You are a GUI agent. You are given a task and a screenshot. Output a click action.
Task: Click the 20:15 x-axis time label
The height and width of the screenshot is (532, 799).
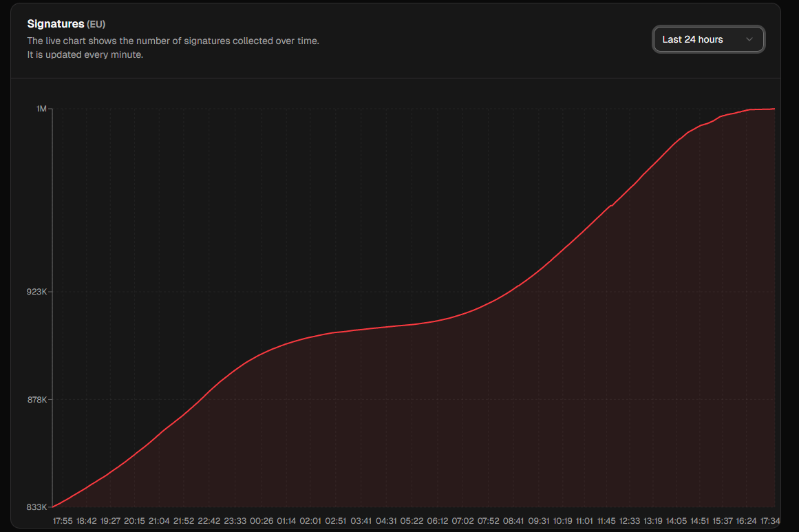(x=134, y=521)
